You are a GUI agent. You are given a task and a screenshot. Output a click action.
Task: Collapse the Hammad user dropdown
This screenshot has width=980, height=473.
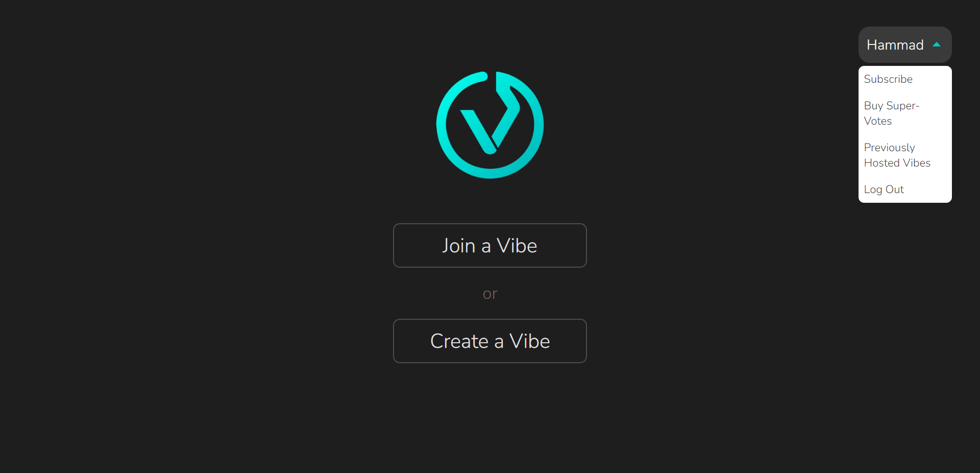coord(905,45)
